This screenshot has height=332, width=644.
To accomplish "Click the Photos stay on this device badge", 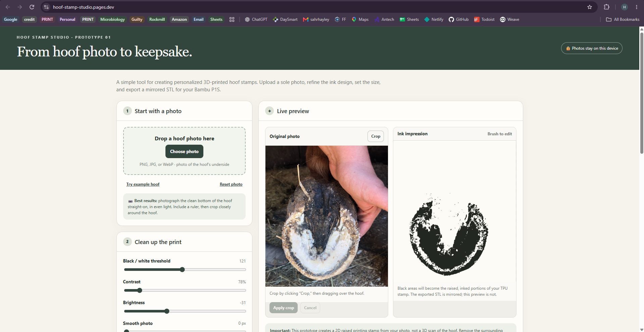I will click(x=592, y=48).
